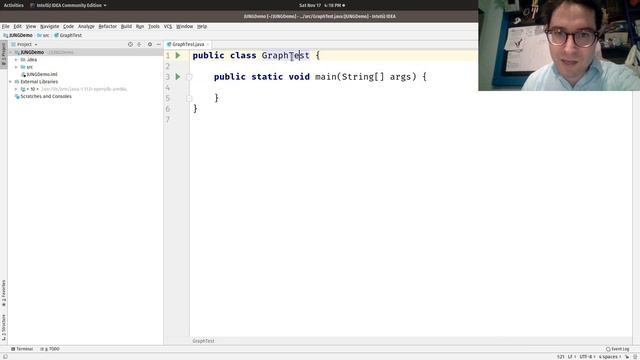Open the line separator LF selector
The width and height of the screenshot is (640, 360).
(x=571, y=356)
